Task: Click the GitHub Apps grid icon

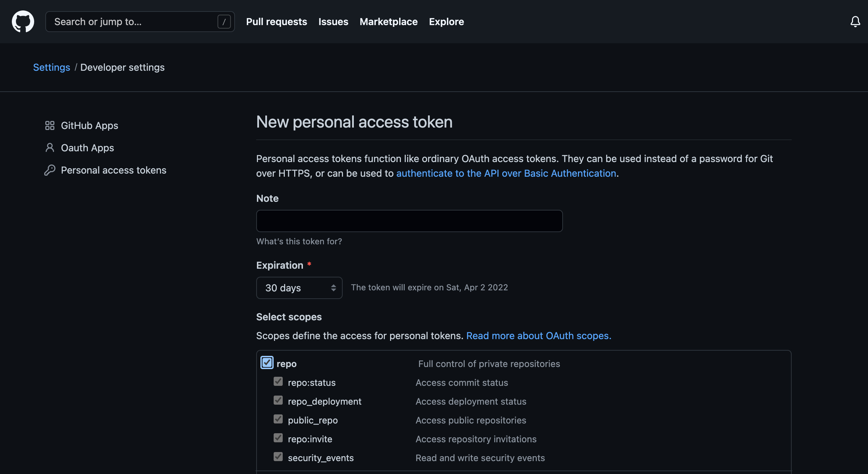Action: click(50, 125)
